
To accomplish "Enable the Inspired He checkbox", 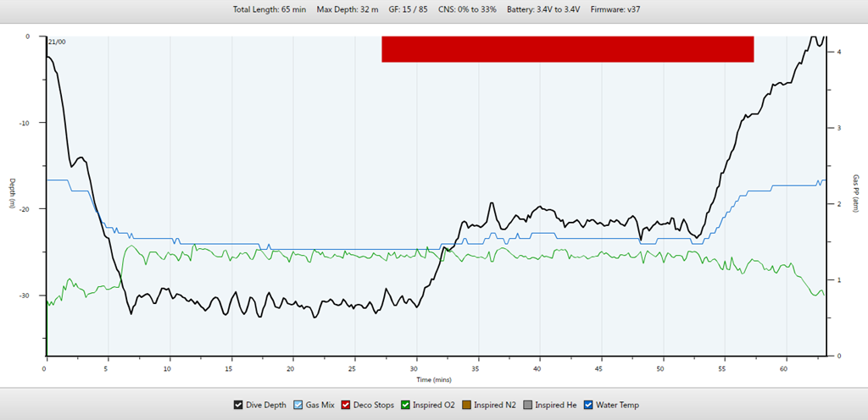I will [529, 406].
